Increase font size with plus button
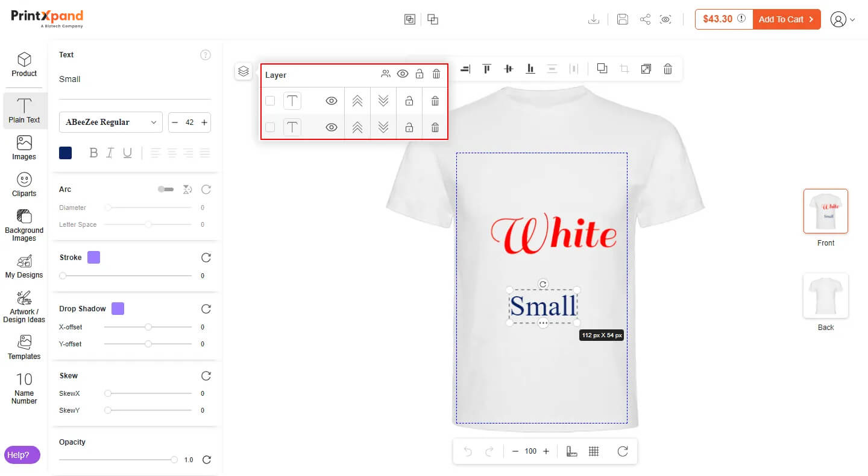 pos(204,122)
